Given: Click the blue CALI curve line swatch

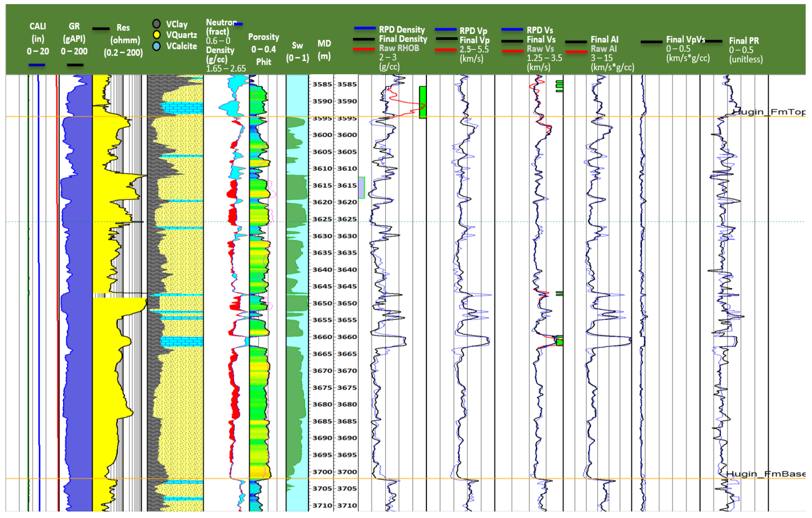Looking at the screenshot, I should pos(37,65).
